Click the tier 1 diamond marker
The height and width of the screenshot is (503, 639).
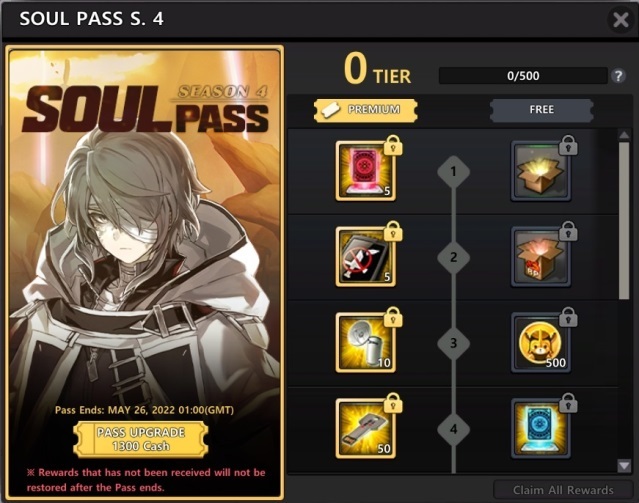pyautogui.click(x=453, y=172)
